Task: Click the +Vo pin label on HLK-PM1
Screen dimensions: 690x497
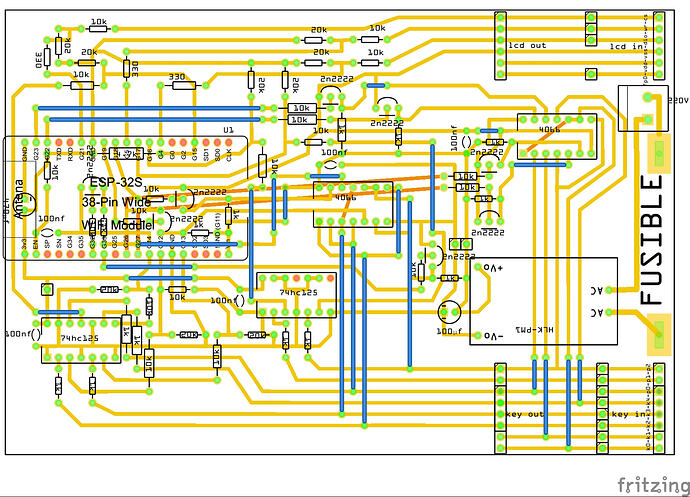Action: 493,267
